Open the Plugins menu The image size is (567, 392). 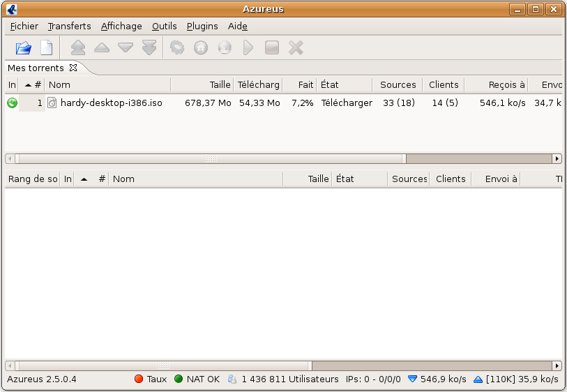202,26
